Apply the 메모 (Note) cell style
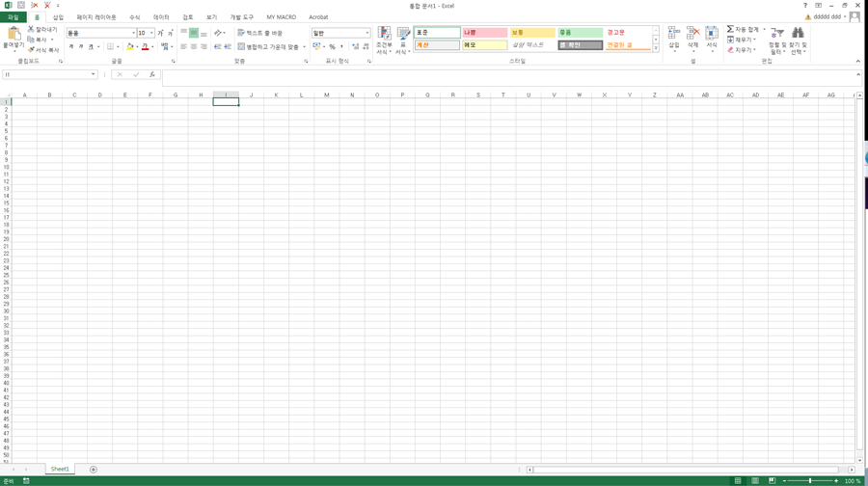The width and height of the screenshot is (868, 486). click(485, 44)
